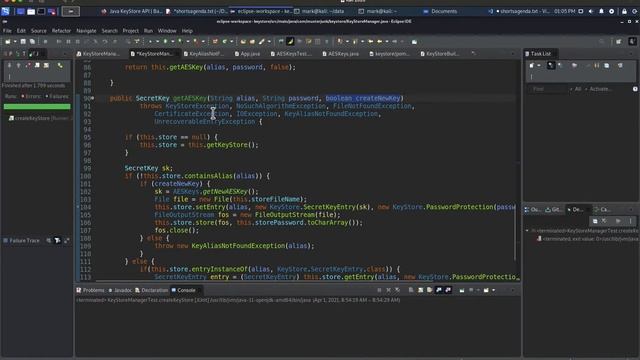Click the Open Perspective toolbar icon

pyautogui.click(x=619, y=41)
